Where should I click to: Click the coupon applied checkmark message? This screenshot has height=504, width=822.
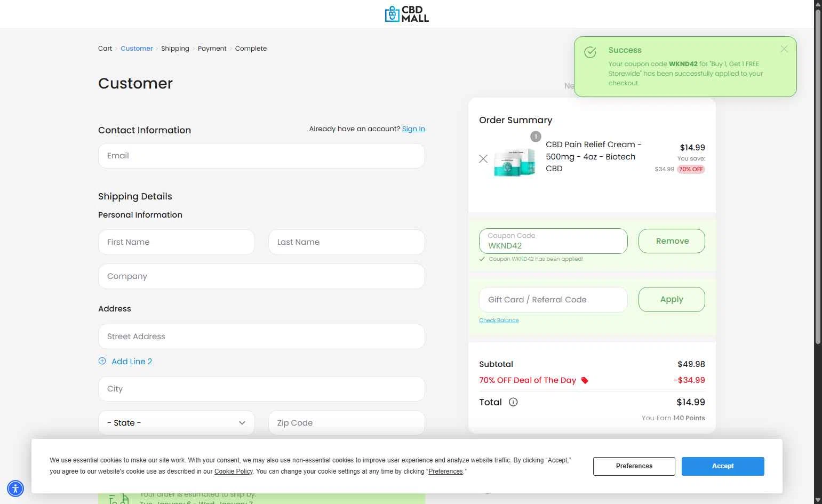click(531, 259)
